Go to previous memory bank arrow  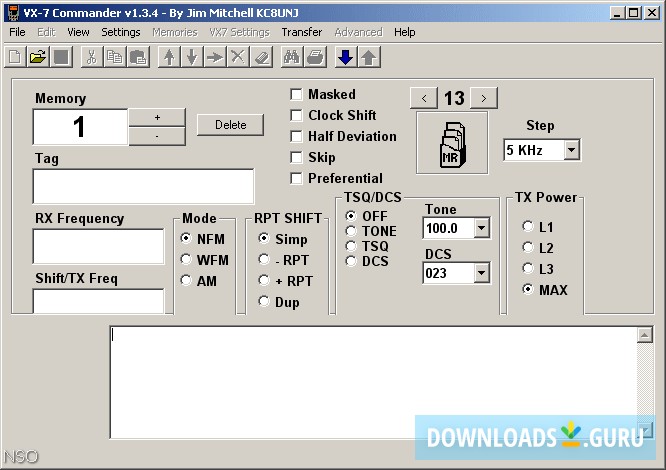[424, 99]
